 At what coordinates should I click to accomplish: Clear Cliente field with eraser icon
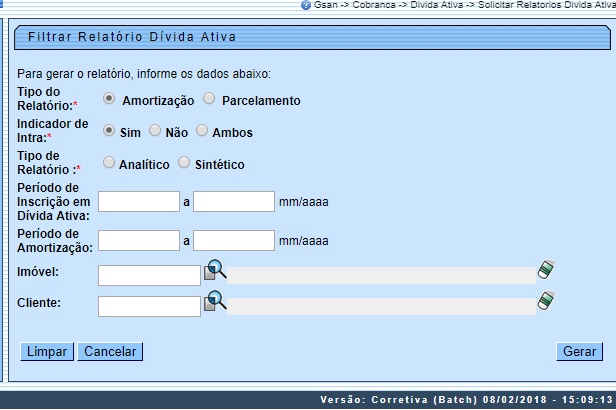[546, 300]
